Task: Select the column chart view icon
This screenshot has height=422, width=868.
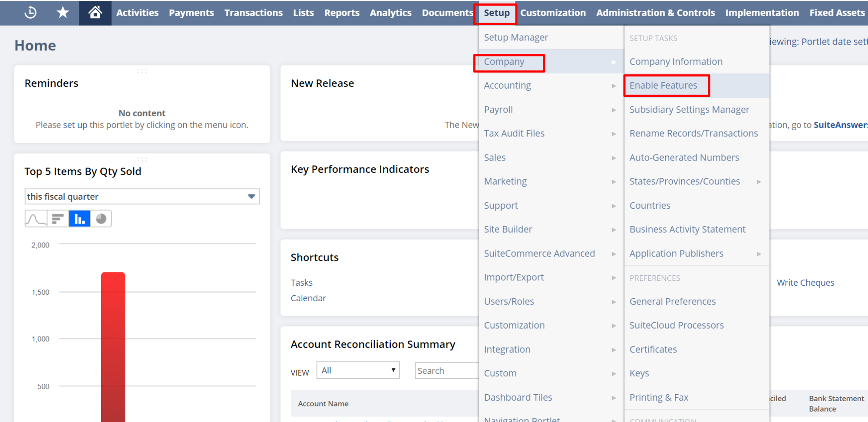Action: (79, 218)
